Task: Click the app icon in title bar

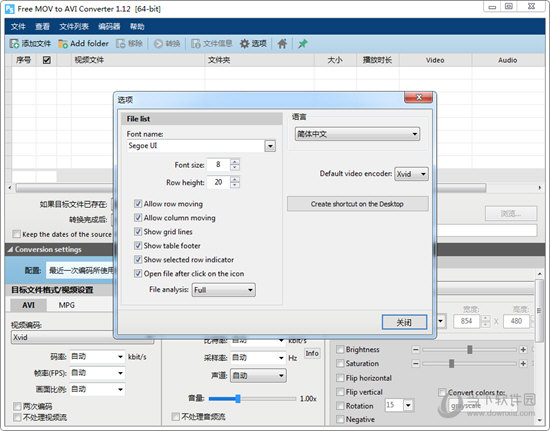Action: 10,9
